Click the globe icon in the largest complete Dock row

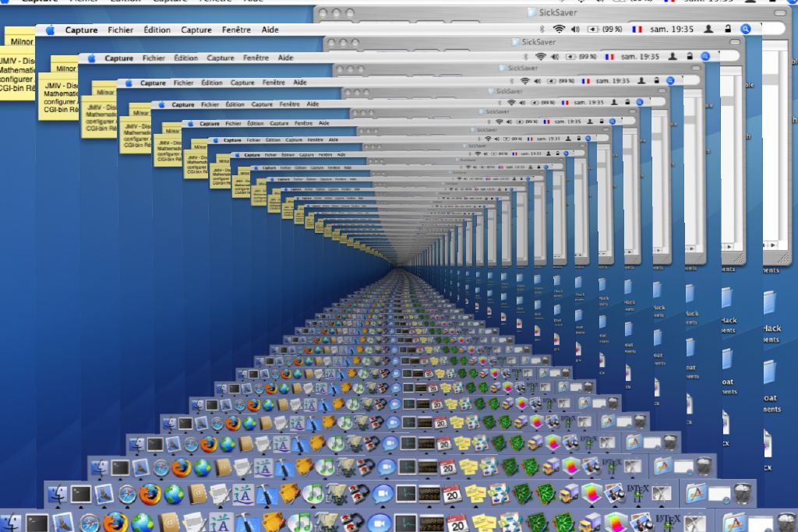(173, 494)
